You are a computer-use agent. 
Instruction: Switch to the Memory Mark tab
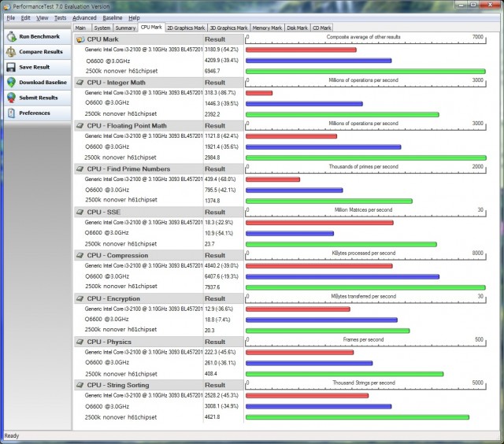pyautogui.click(x=267, y=28)
